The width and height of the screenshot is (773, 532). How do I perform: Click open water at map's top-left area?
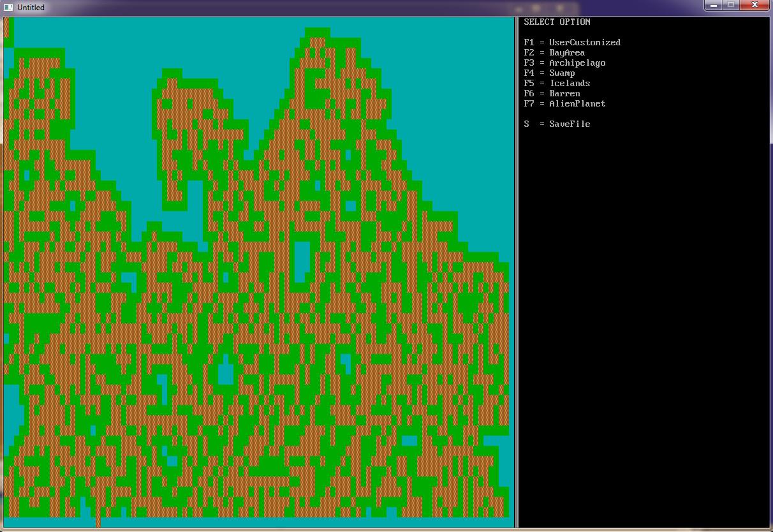pos(96,32)
